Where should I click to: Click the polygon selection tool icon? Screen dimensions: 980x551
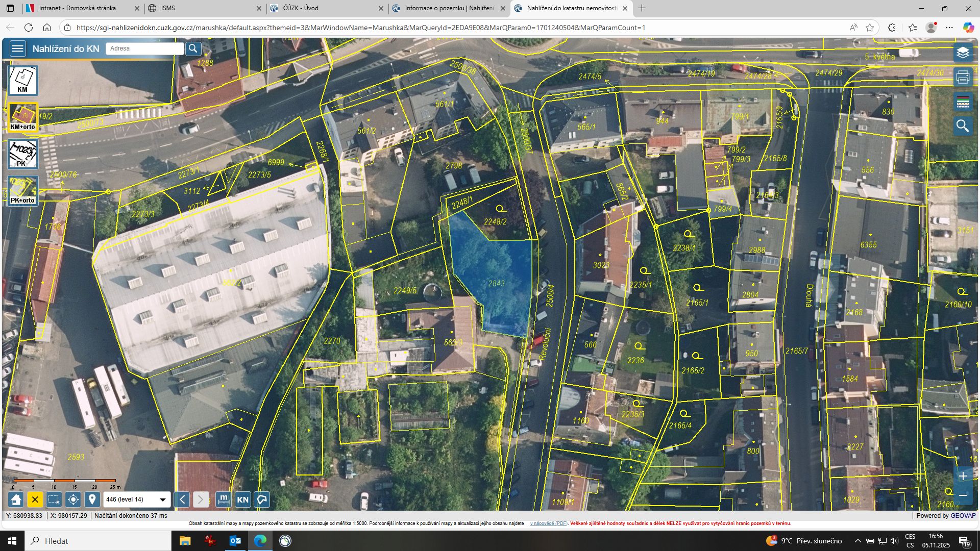pyautogui.click(x=262, y=499)
